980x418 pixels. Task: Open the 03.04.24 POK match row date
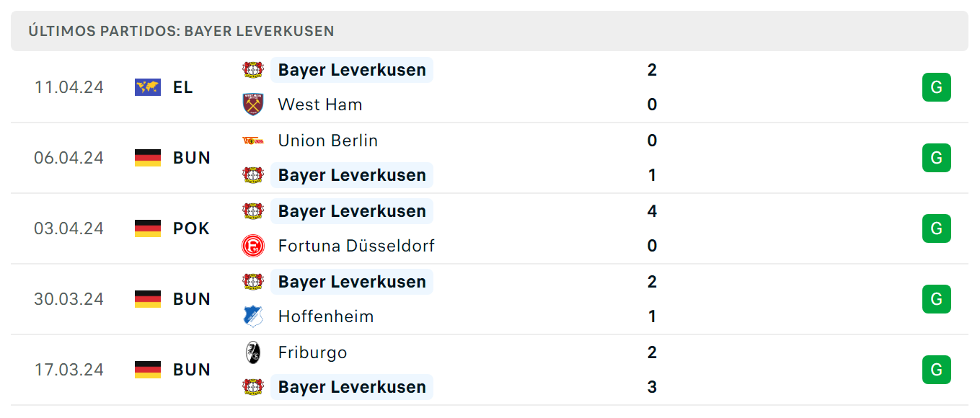pyautogui.click(x=69, y=228)
